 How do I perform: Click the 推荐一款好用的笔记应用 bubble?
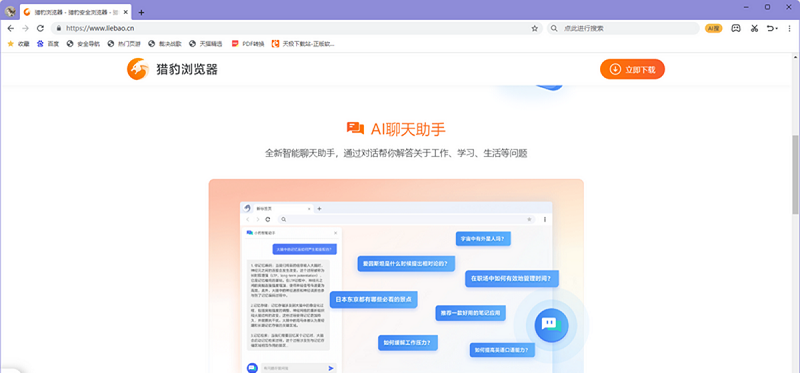pyautogui.click(x=470, y=313)
